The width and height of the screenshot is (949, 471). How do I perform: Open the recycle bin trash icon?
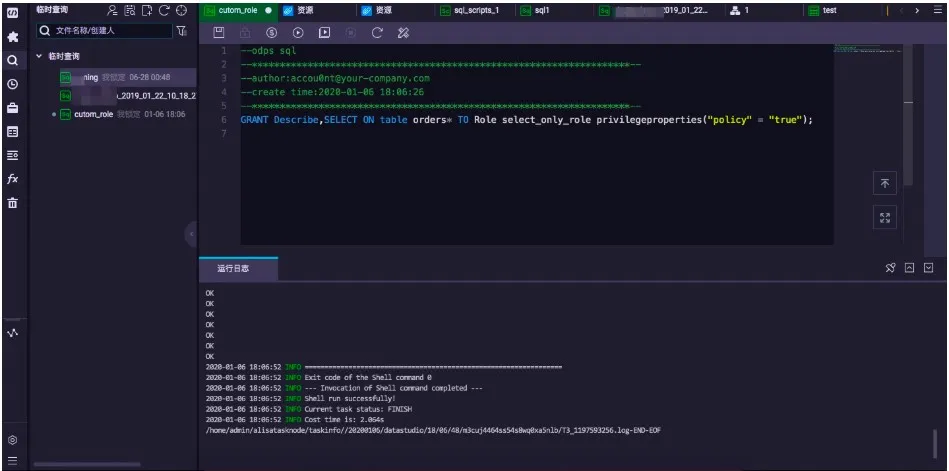point(12,203)
